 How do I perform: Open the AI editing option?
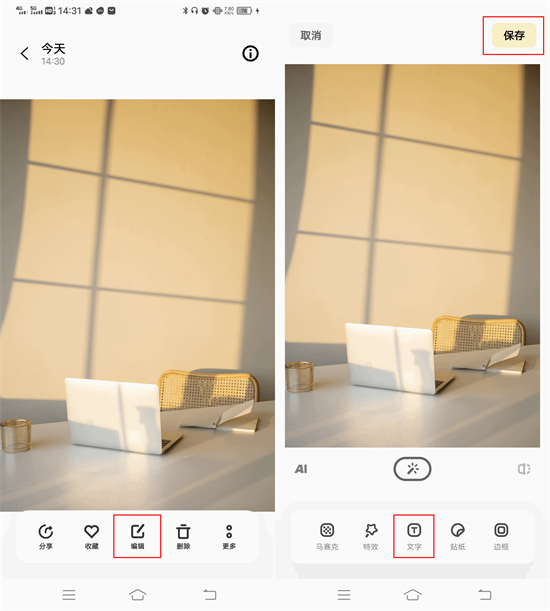(301, 469)
